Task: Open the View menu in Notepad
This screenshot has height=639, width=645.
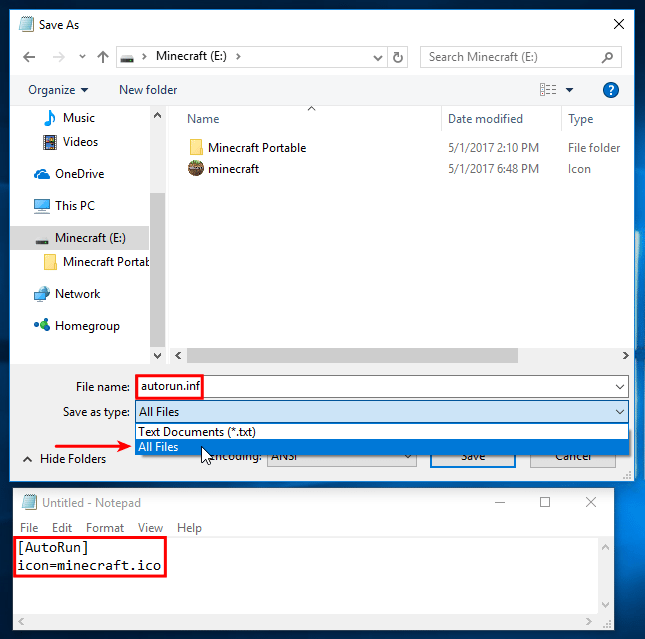Action: (x=150, y=527)
